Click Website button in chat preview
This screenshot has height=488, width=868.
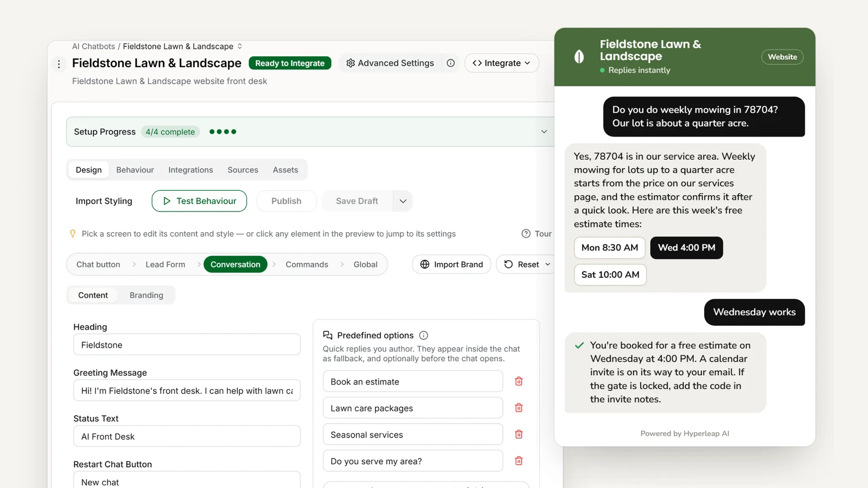[782, 57]
